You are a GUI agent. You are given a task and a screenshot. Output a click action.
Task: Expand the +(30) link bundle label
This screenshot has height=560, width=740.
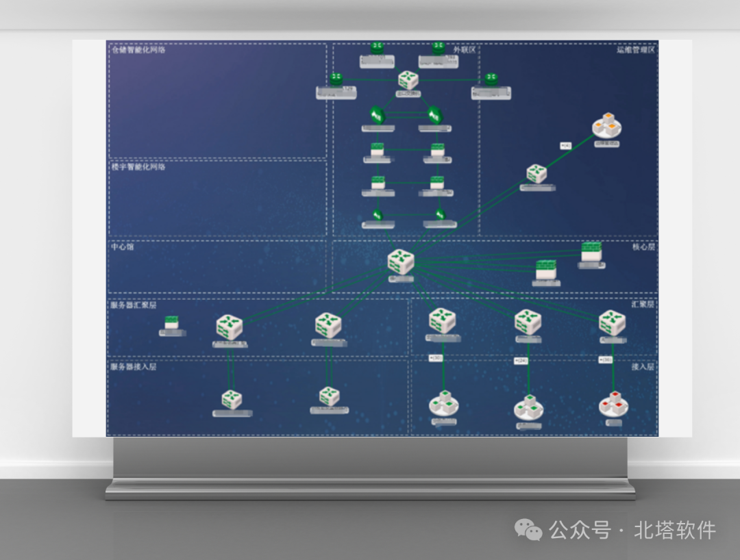point(435,358)
